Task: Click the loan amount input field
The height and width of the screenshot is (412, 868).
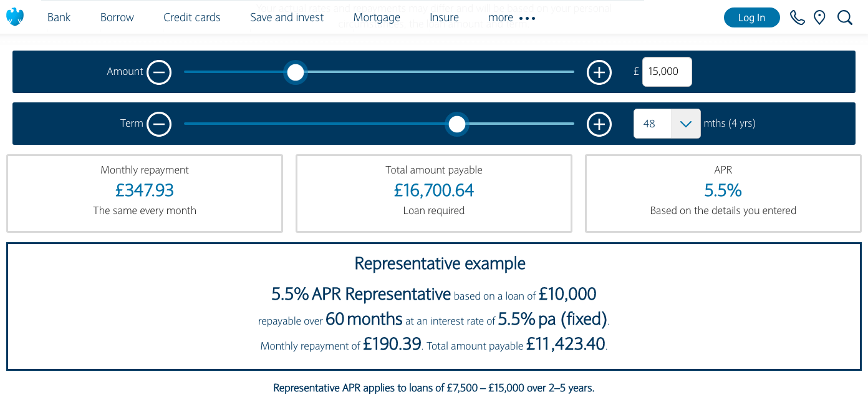Action: [667, 72]
